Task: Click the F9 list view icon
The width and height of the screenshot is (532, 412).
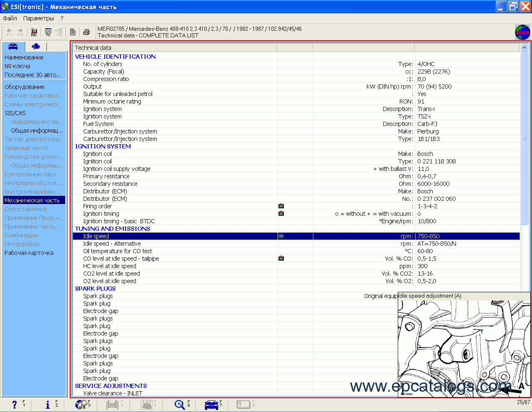Action: click(x=48, y=32)
